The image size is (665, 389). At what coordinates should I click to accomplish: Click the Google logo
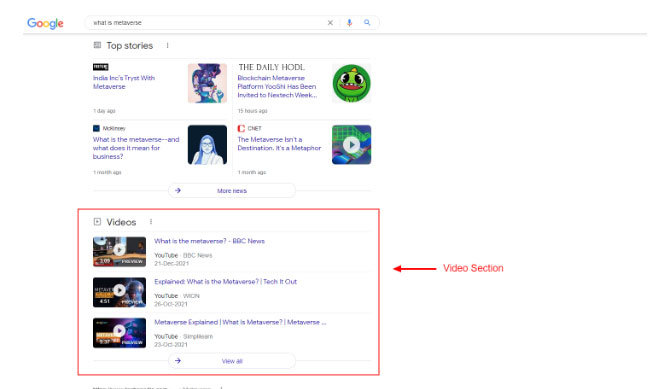[x=45, y=23]
